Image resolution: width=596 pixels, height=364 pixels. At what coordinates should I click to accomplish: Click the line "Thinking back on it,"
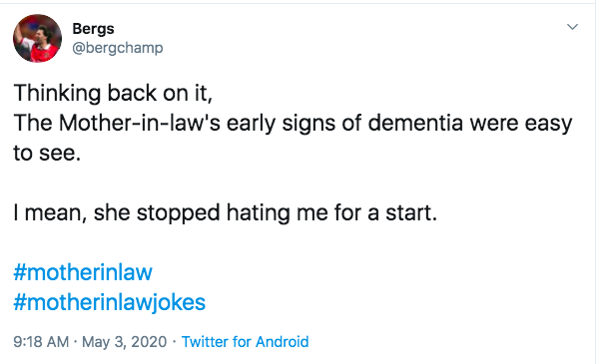113,93
